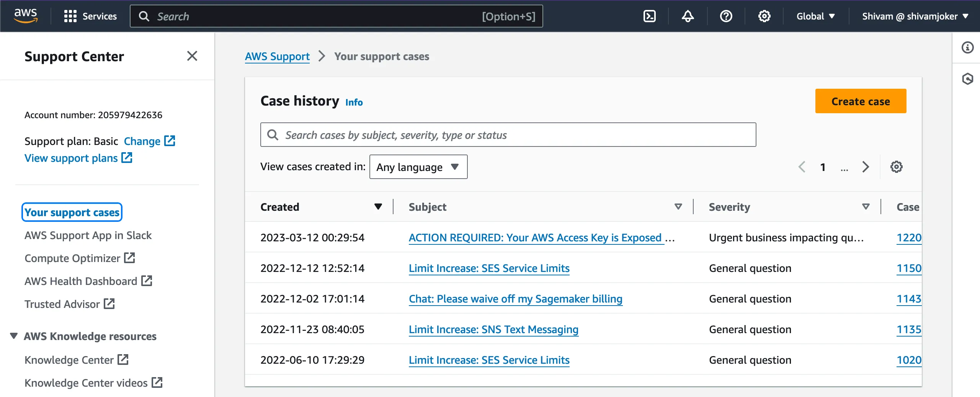
Task: Open the Global region dropdown
Action: (x=816, y=16)
